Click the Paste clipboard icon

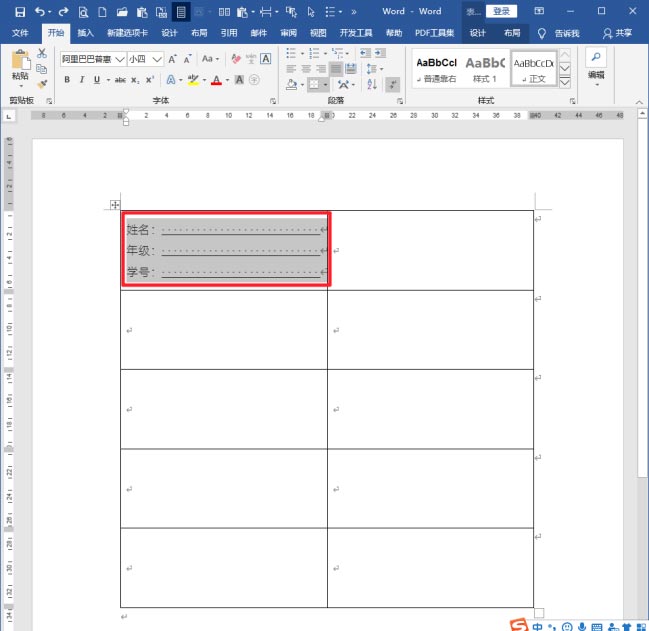[x=20, y=60]
